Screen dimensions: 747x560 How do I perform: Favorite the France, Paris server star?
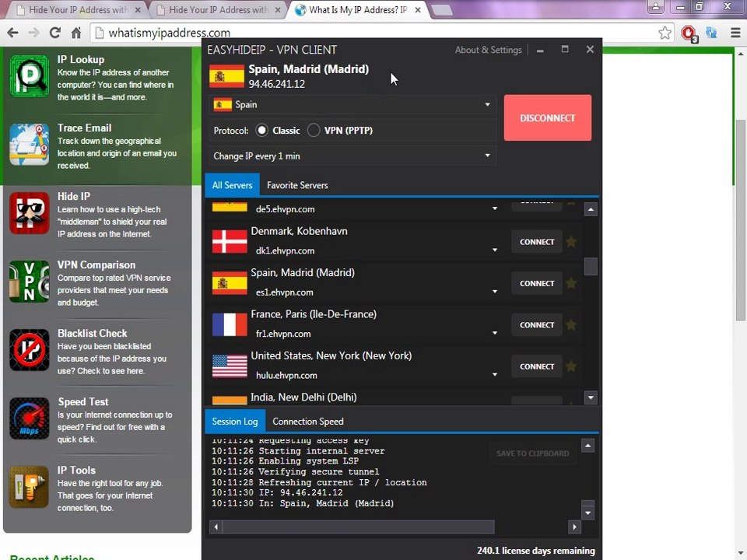click(571, 325)
